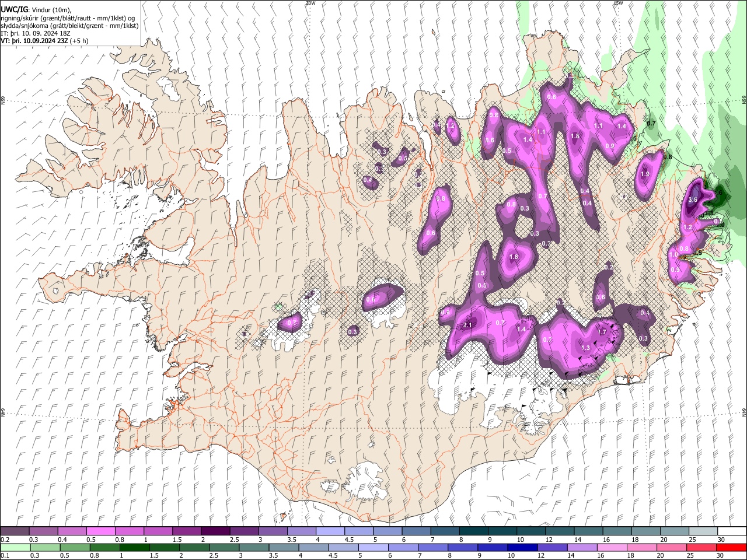
Task: Click the 'Vindur (10m)' header label
Action: [50, 10]
